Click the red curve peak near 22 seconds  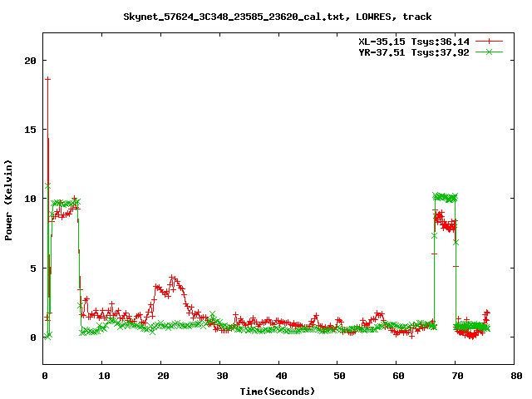[172, 278]
